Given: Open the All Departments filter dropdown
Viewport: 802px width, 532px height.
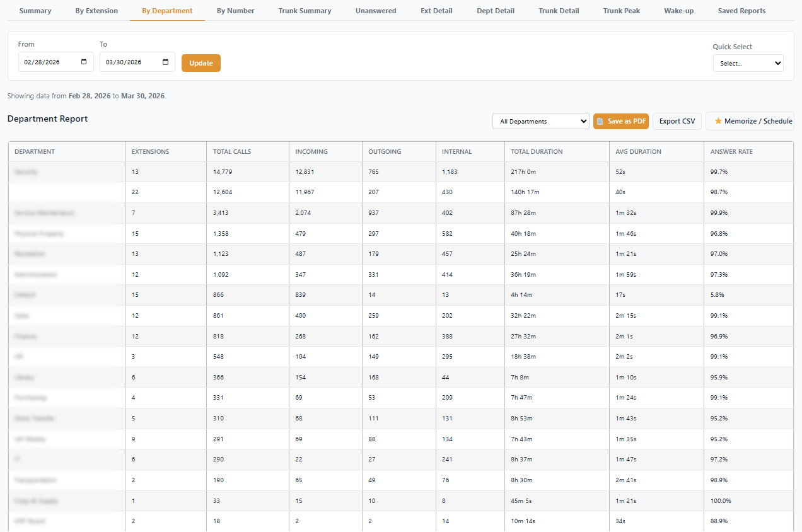Looking at the screenshot, I should 540,121.
